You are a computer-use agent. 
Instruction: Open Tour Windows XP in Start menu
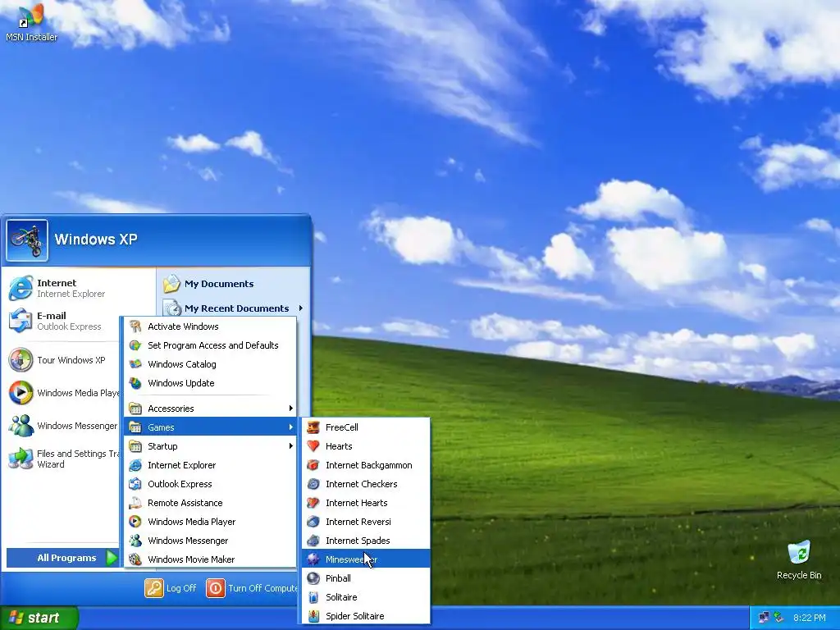62,360
